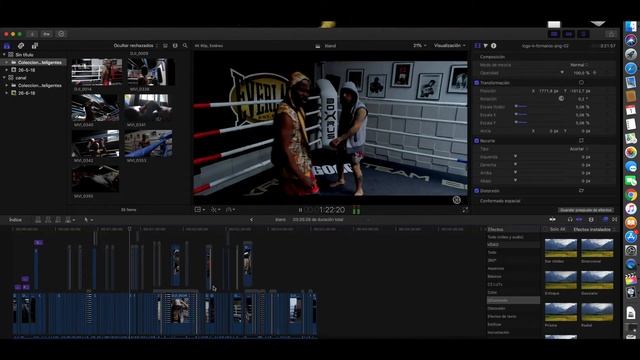Collapse the canal library

point(4,78)
